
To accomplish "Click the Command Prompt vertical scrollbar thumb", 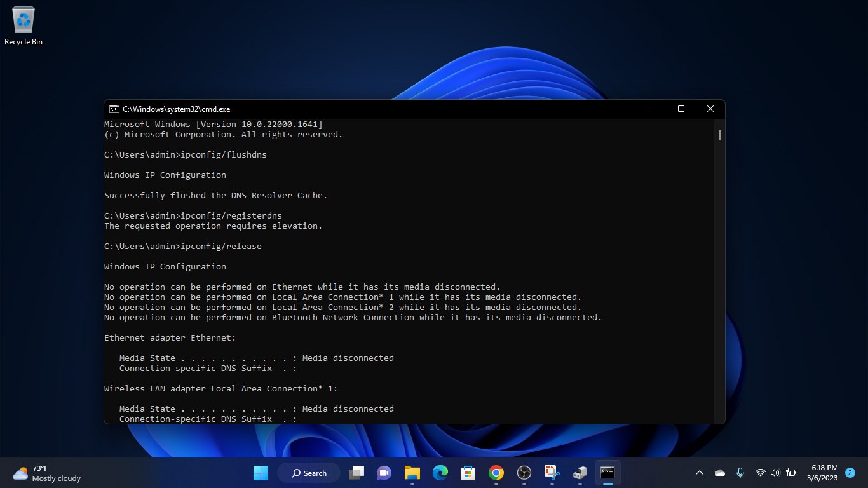I will (720, 135).
